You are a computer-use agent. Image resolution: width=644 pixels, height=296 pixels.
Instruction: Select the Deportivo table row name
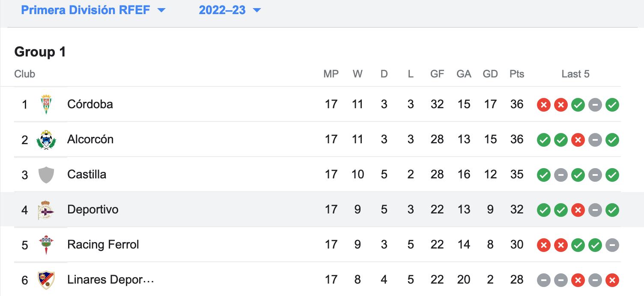click(x=93, y=210)
